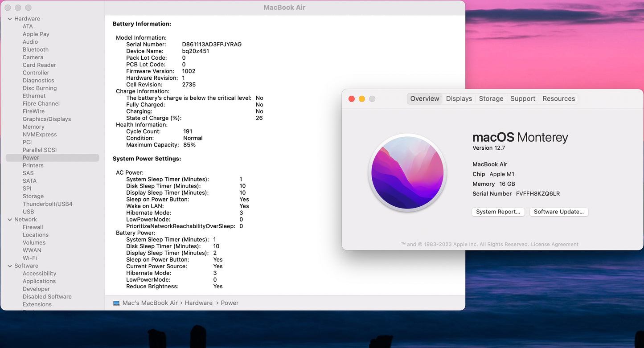Select SATA in the sidebar
This screenshot has width=644, height=348.
[29, 181]
